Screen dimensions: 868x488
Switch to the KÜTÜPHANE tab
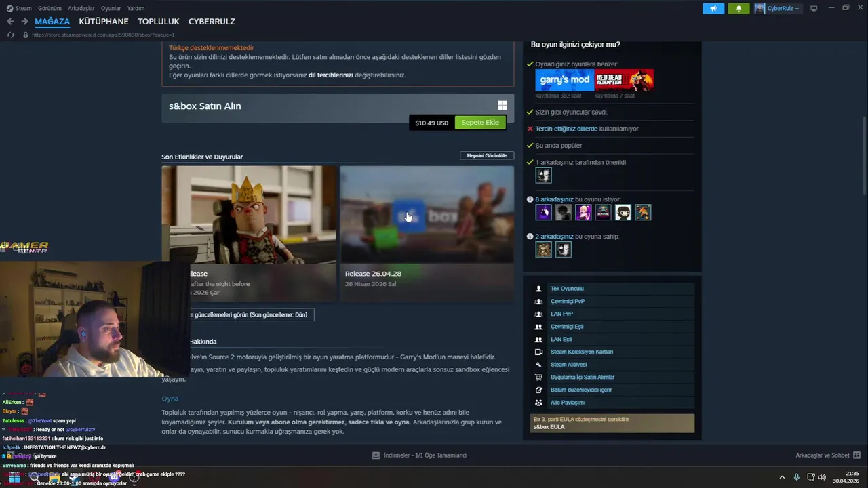coord(104,22)
